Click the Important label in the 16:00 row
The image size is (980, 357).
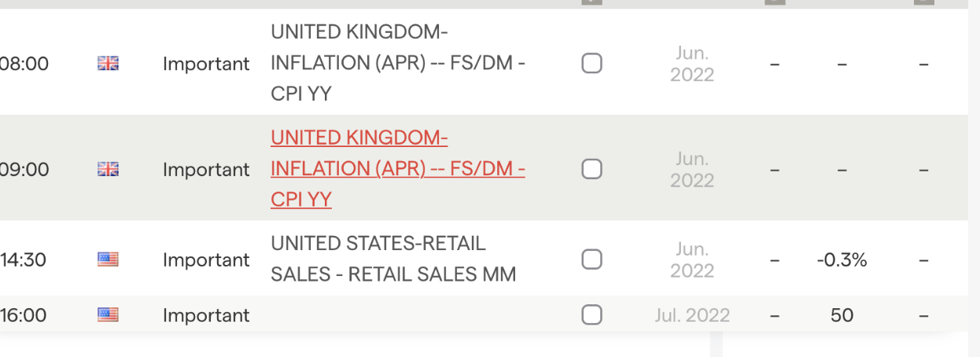click(206, 315)
